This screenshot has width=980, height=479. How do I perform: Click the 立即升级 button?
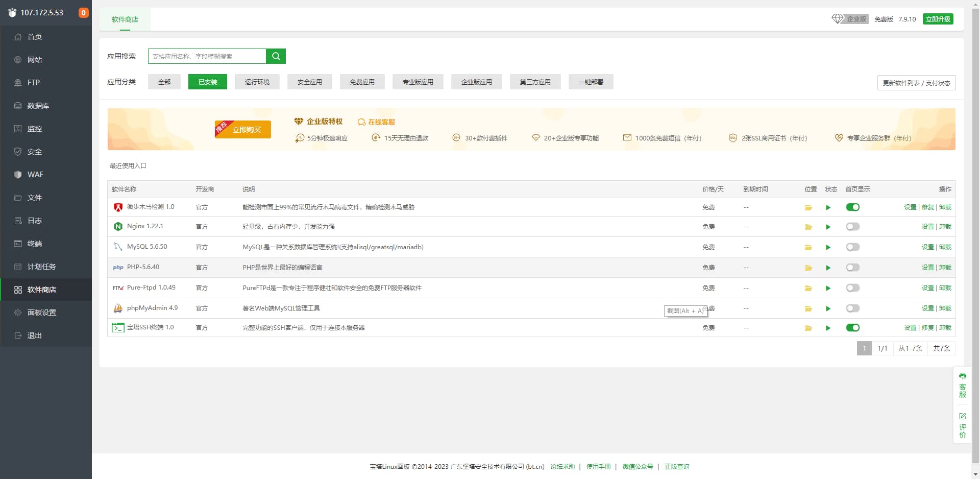pos(938,19)
